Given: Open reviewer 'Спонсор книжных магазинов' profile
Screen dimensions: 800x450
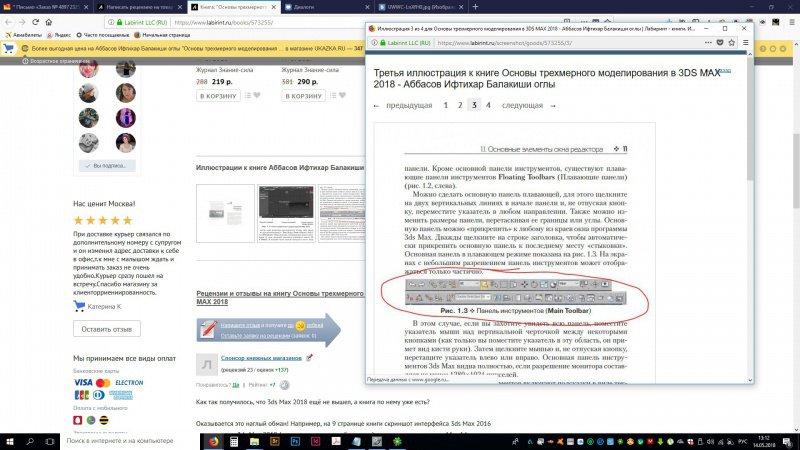Looking at the screenshot, I should click(261, 358).
